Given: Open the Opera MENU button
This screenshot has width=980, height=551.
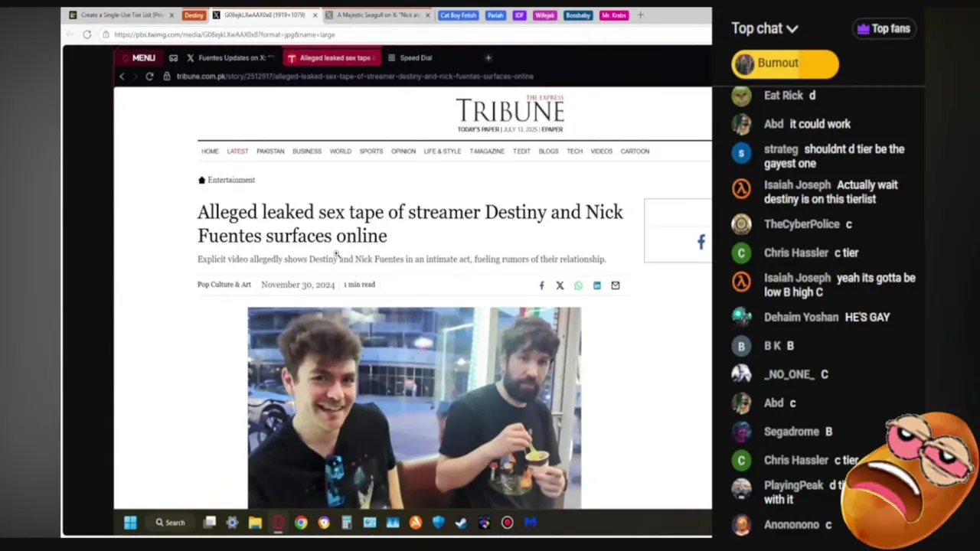Looking at the screenshot, I should 139,58.
